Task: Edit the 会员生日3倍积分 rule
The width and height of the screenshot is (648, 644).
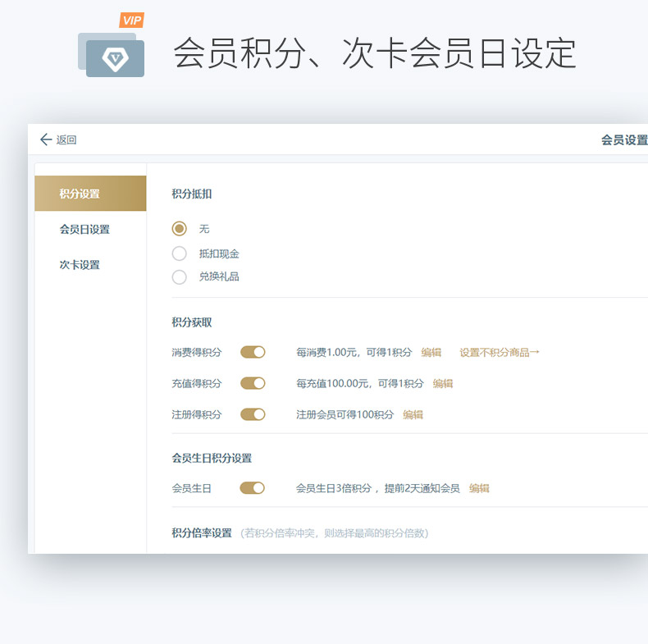Action: (479, 488)
